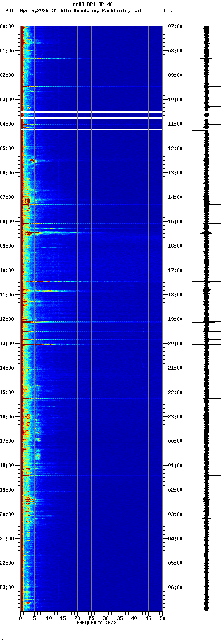Click the 30 Hz frequency tick label

pyautogui.click(x=106, y=618)
